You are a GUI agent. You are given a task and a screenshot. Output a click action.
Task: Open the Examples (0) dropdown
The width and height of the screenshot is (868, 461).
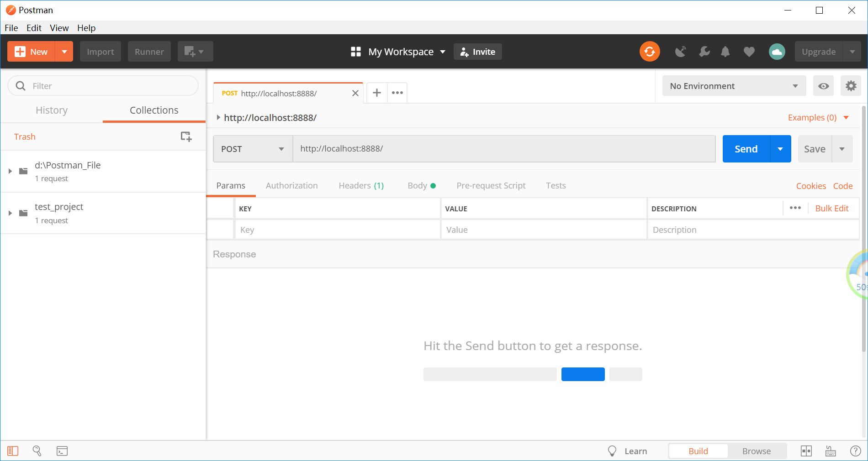[x=818, y=118]
